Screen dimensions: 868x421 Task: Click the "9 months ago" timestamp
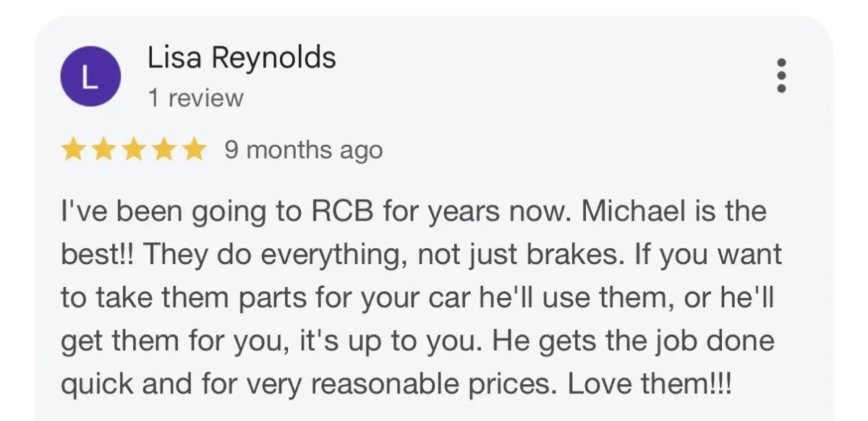click(303, 150)
